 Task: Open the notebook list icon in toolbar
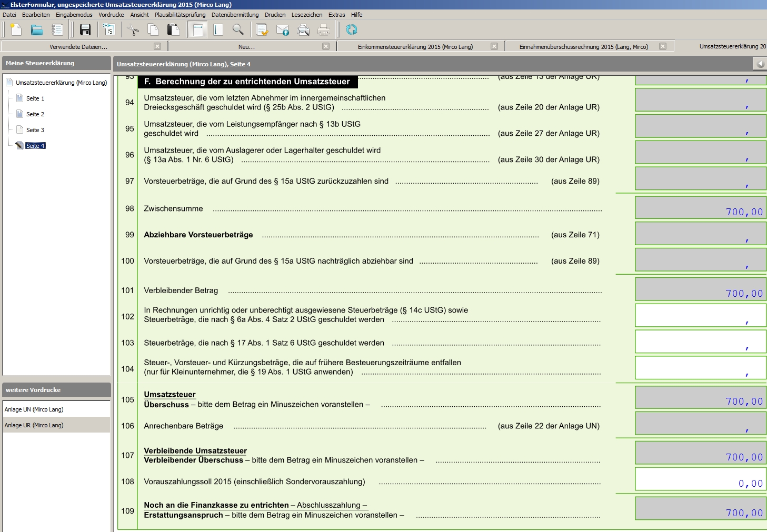[57, 30]
